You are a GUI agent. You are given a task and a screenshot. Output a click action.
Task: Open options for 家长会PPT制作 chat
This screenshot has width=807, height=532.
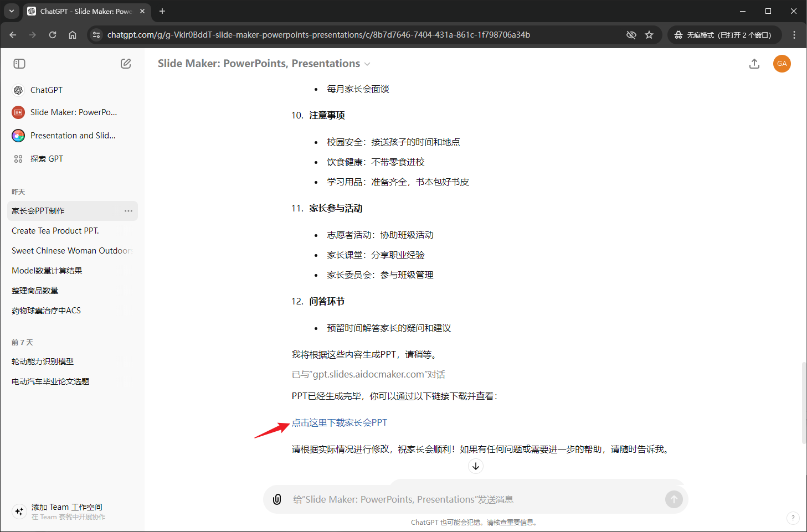tap(128, 211)
